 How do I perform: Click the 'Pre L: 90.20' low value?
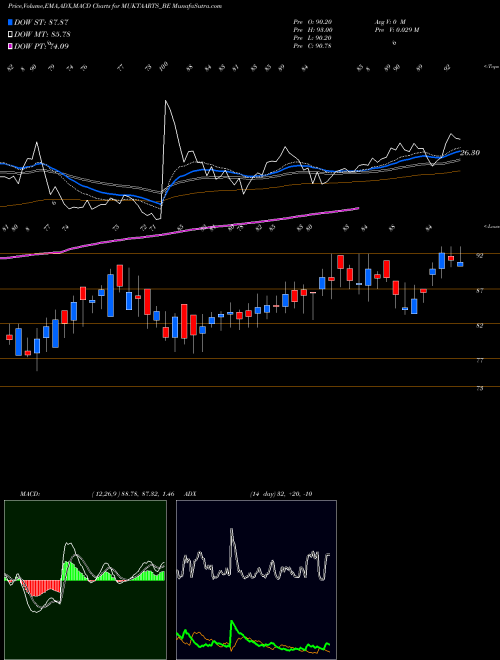pyautogui.click(x=313, y=38)
